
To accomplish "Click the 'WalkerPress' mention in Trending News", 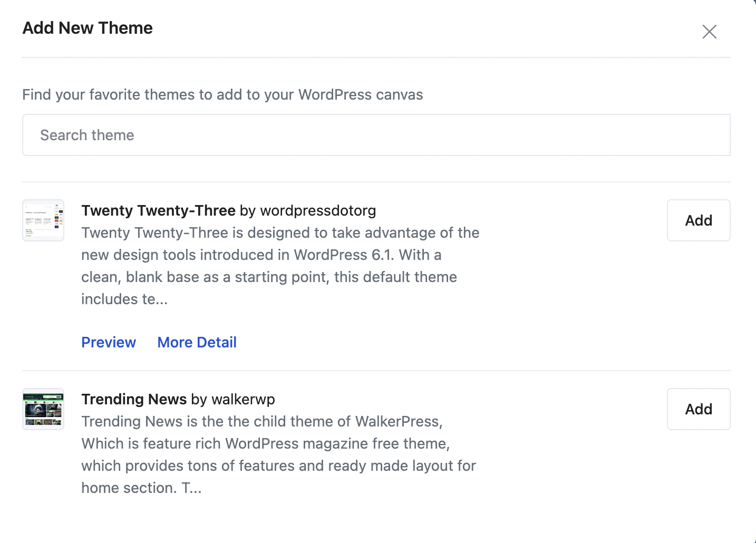I will (396, 421).
